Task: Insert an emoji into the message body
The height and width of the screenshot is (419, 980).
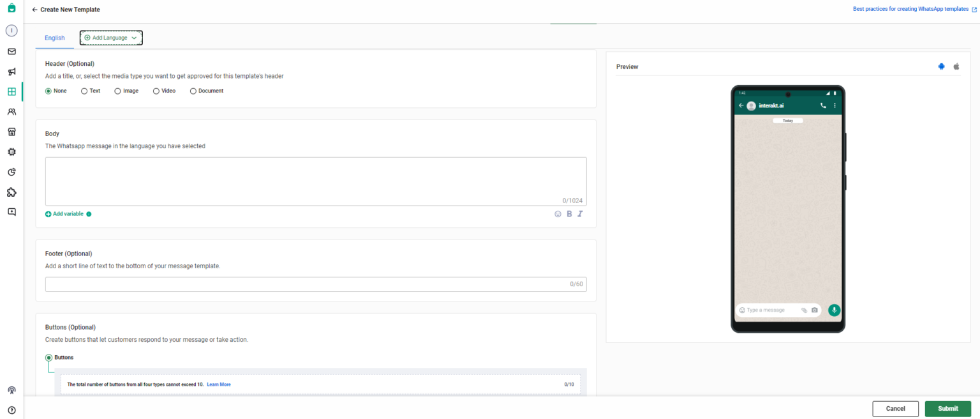Action: 558,213
